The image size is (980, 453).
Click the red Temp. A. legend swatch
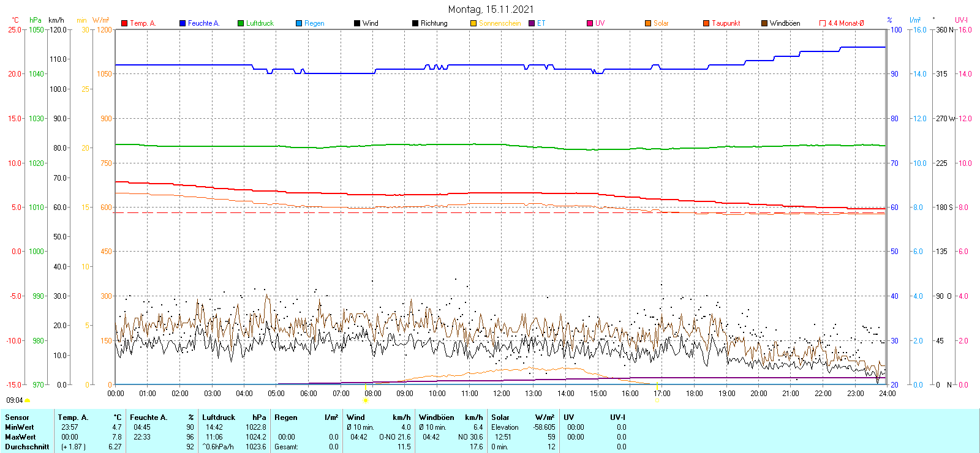(x=124, y=23)
